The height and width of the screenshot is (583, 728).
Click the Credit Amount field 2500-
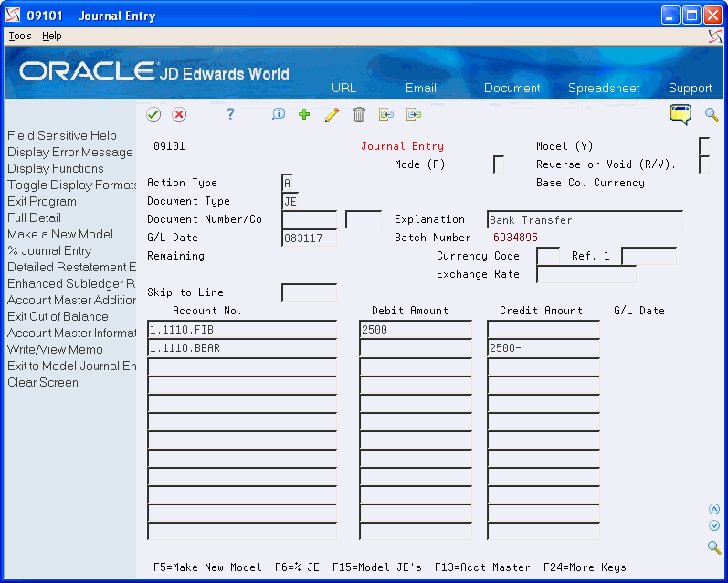[543, 348]
